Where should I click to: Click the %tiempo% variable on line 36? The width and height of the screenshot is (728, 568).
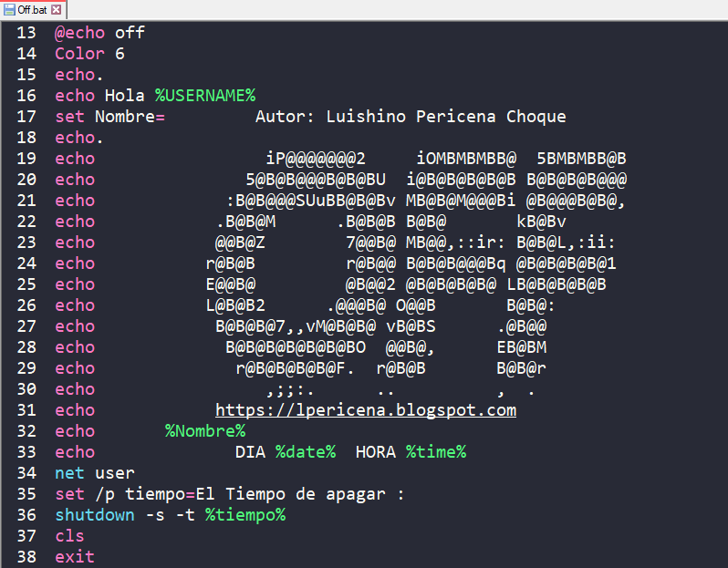coord(245,515)
